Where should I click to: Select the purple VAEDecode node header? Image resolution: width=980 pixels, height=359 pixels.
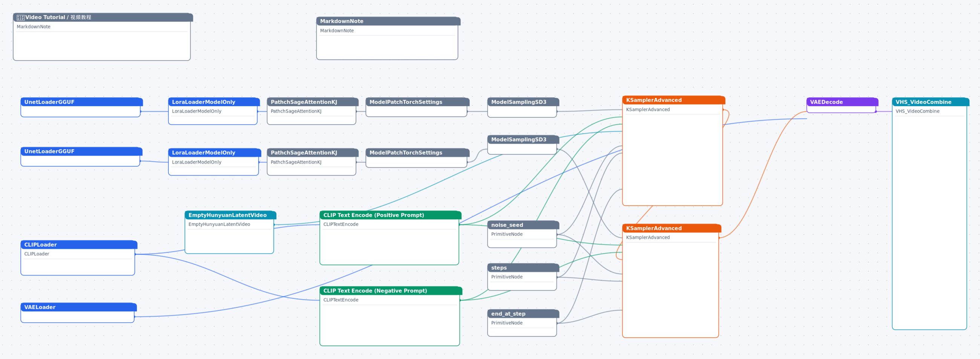(842, 102)
